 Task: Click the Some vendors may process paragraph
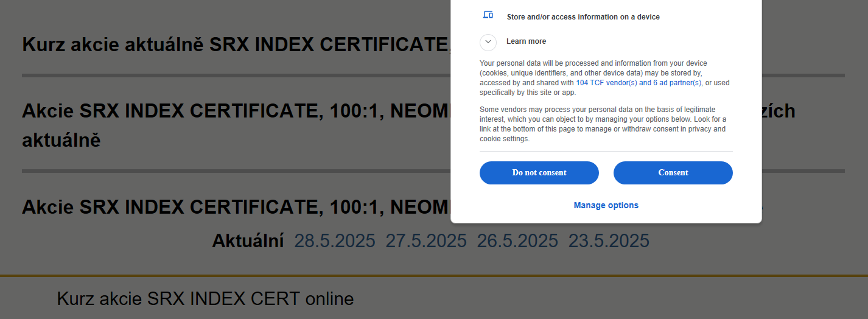coord(603,124)
